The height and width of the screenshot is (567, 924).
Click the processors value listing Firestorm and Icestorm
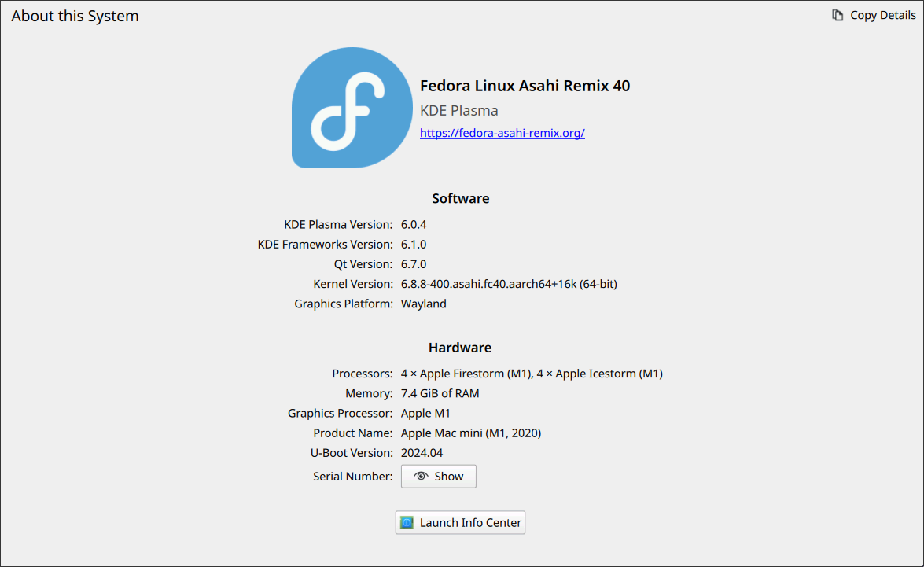click(x=532, y=374)
